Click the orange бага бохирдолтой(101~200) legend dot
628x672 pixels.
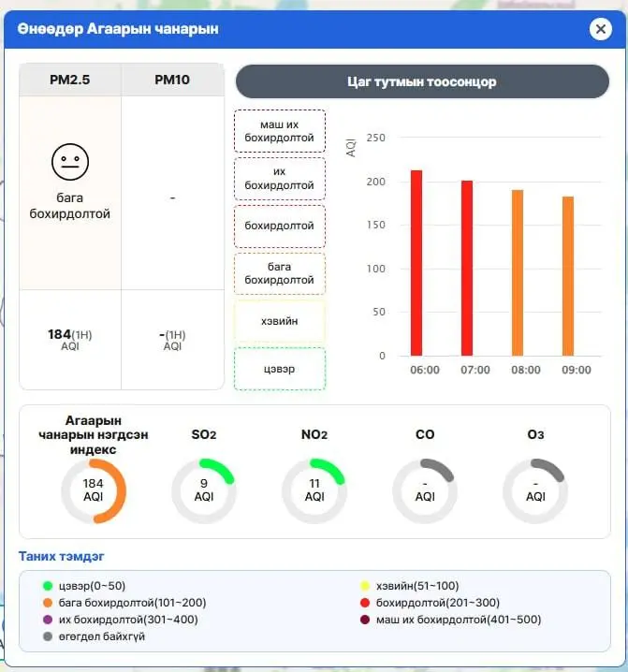(x=47, y=603)
